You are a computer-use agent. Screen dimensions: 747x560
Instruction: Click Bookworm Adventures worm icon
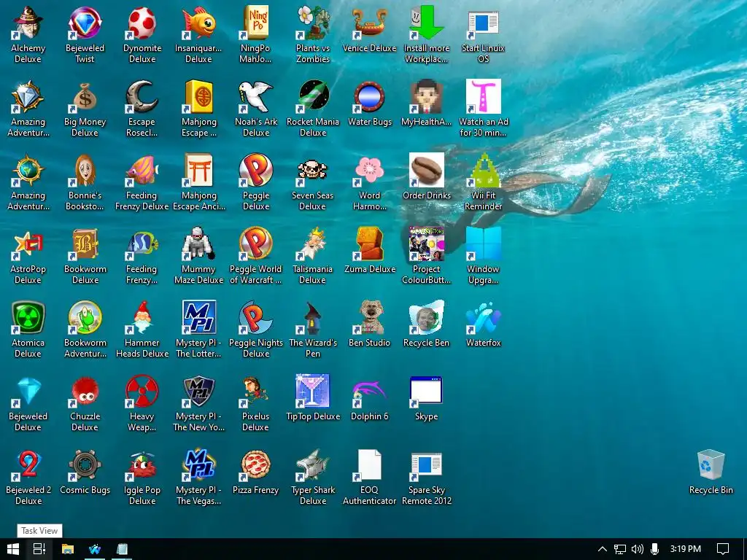85,318
